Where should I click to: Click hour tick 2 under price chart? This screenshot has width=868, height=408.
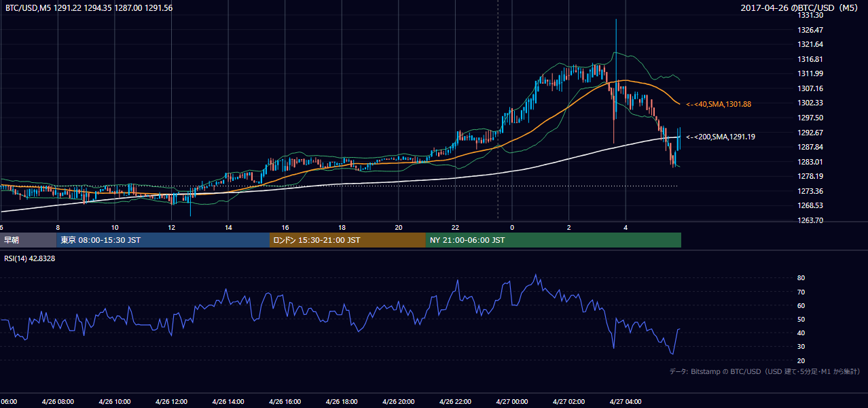569,227
